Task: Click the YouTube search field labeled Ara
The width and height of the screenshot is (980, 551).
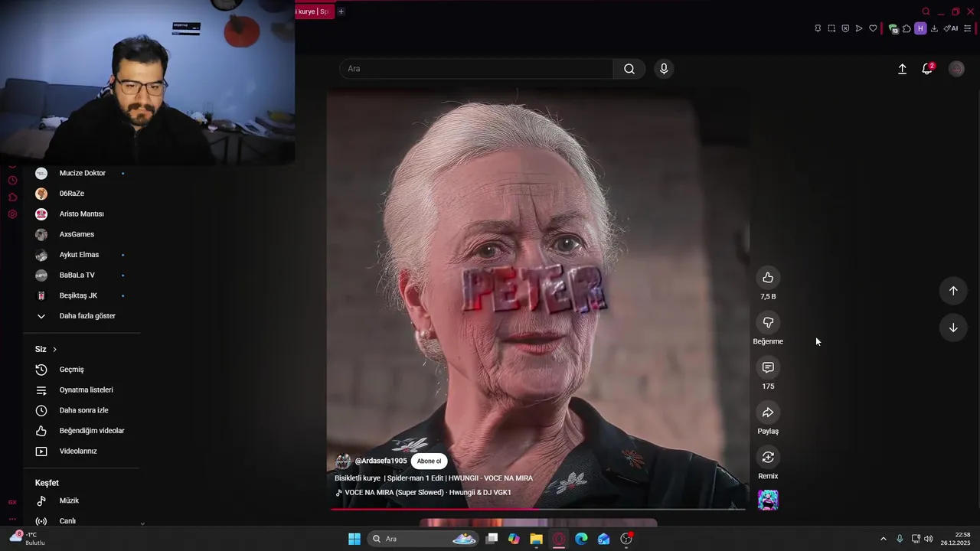Action: coord(476,69)
